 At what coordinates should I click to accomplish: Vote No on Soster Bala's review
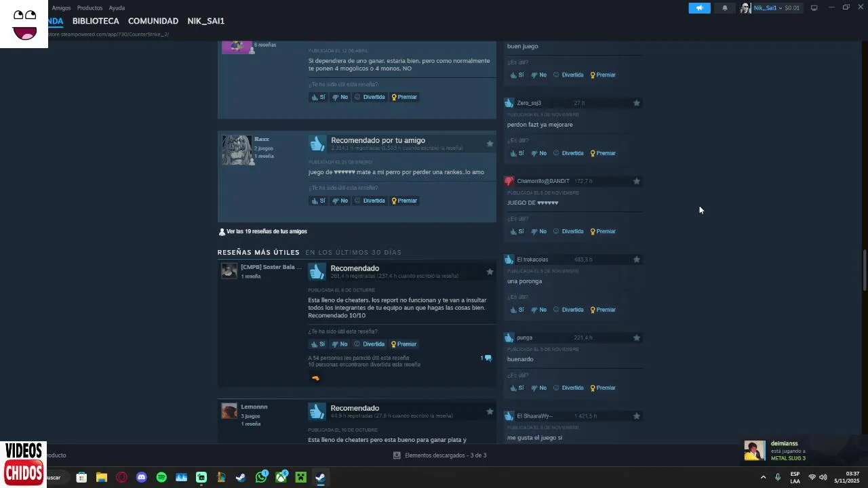[x=340, y=344]
